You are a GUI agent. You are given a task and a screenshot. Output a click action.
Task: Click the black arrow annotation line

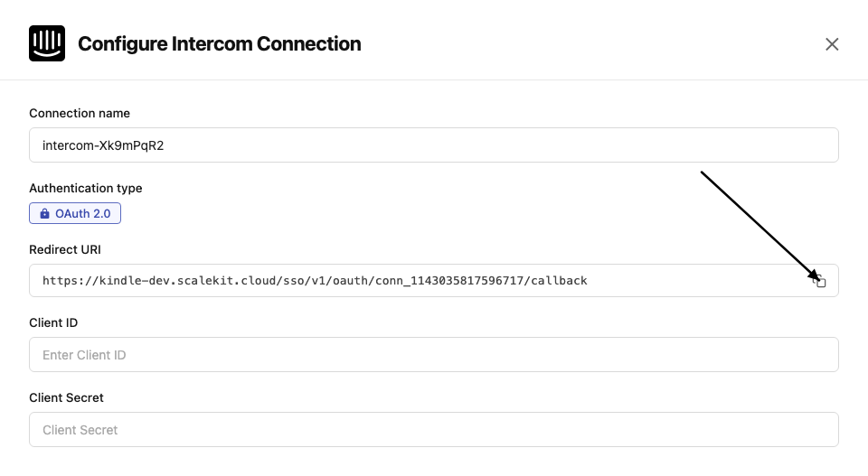[x=756, y=223]
